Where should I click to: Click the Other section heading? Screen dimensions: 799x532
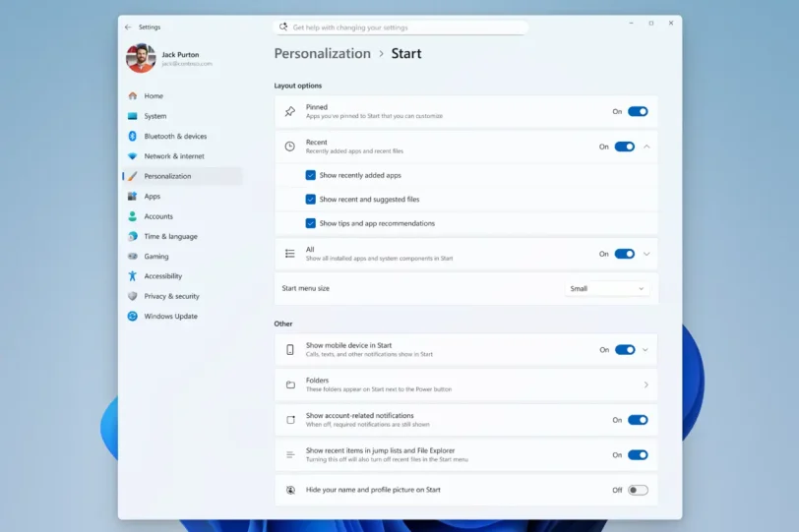click(x=283, y=324)
